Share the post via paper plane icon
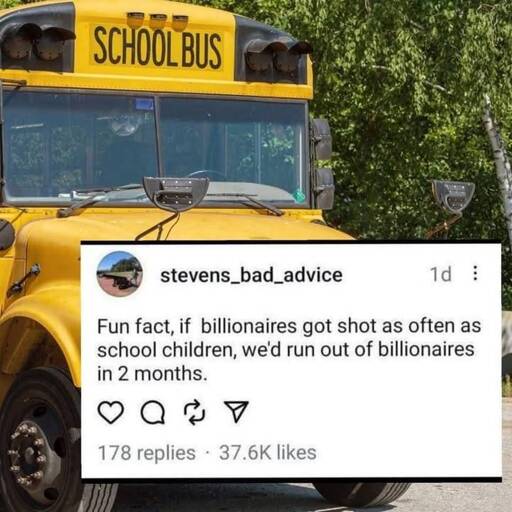The width and height of the screenshot is (512, 512). point(236,412)
